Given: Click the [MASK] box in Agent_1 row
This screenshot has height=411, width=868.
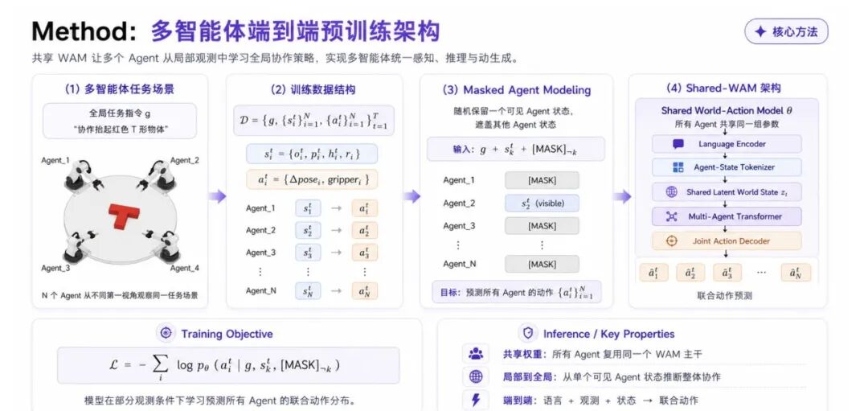Looking at the screenshot, I should (542, 180).
